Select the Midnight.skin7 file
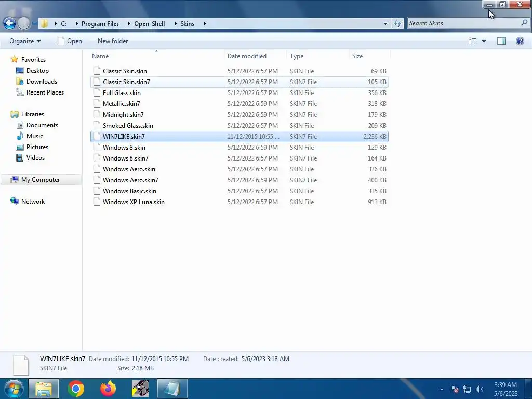 pyautogui.click(x=239, y=115)
